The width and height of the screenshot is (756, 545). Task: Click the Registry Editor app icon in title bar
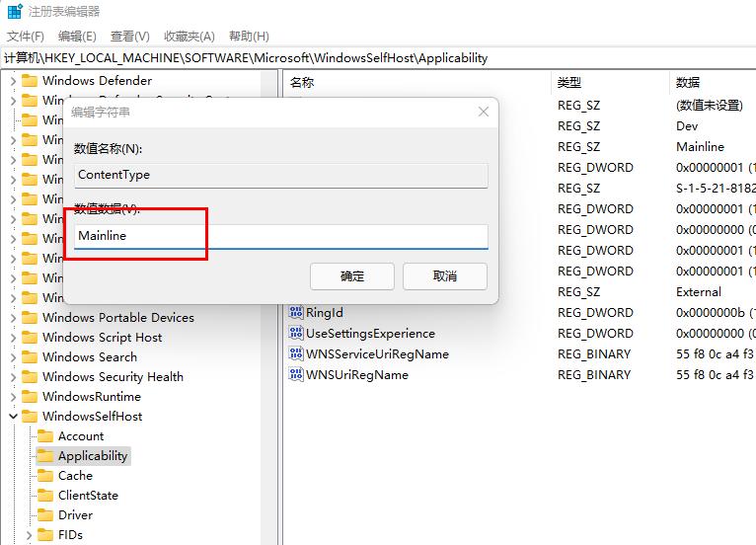(x=15, y=11)
